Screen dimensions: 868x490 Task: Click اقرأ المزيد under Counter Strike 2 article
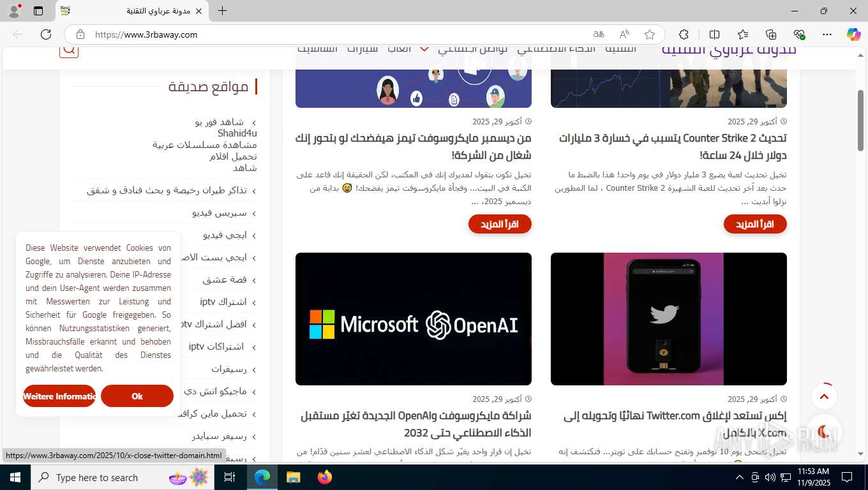(x=755, y=224)
